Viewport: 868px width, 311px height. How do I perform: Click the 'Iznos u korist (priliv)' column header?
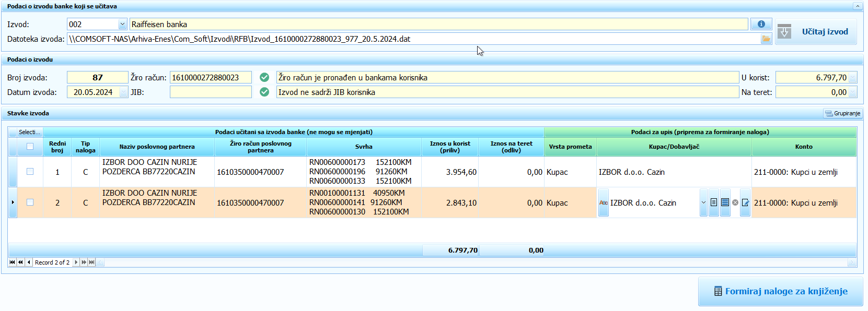click(x=449, y=147)
